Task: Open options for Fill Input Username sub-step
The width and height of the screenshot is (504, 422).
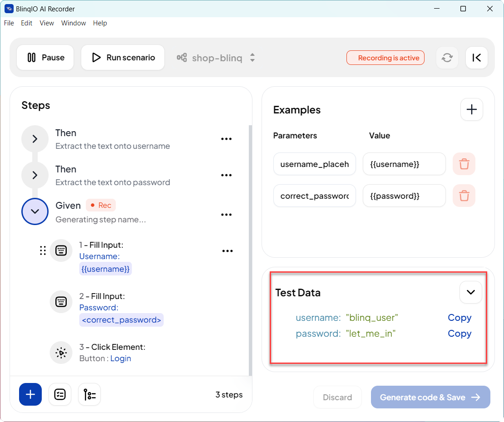Action: (227, 251)
